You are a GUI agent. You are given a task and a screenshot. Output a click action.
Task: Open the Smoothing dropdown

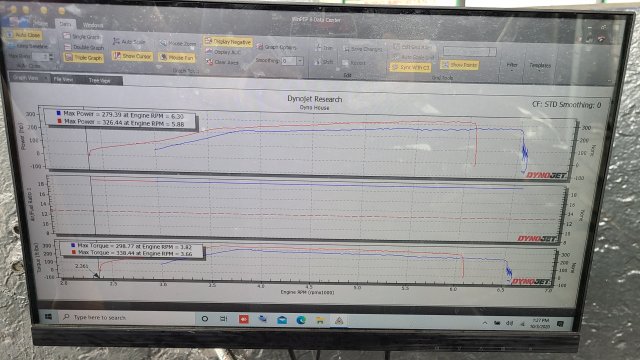300,61
